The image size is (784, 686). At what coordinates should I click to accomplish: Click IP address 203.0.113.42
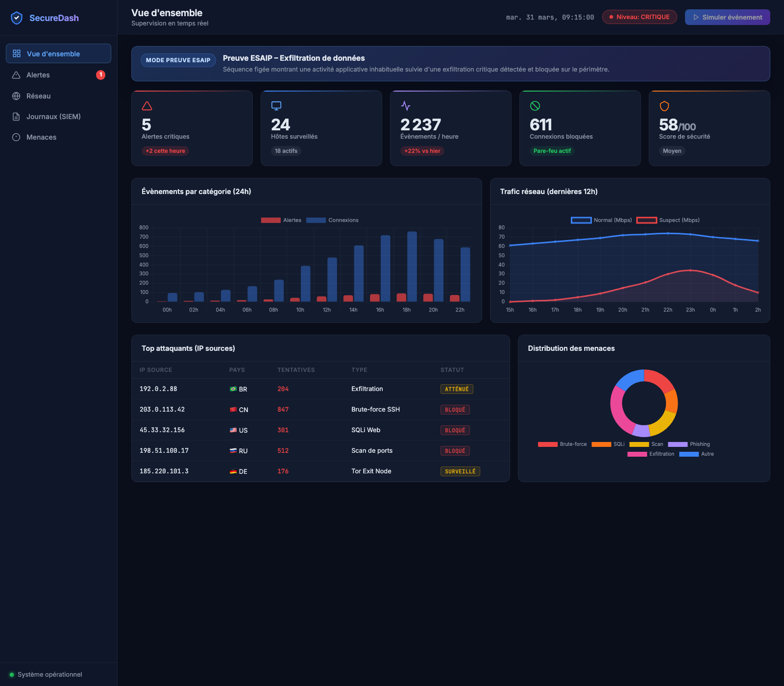click(162, 410)
